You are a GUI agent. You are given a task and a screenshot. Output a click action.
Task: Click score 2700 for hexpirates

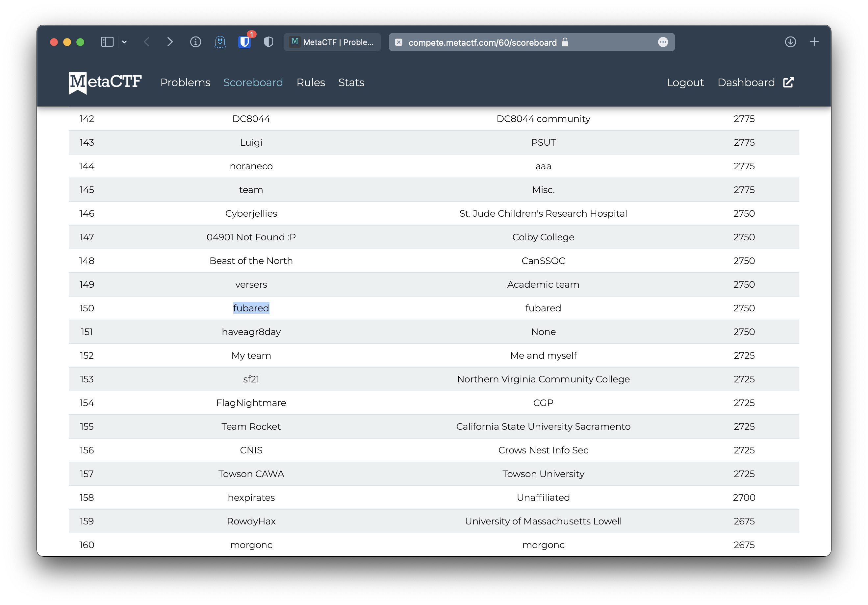tap(744, 498)
